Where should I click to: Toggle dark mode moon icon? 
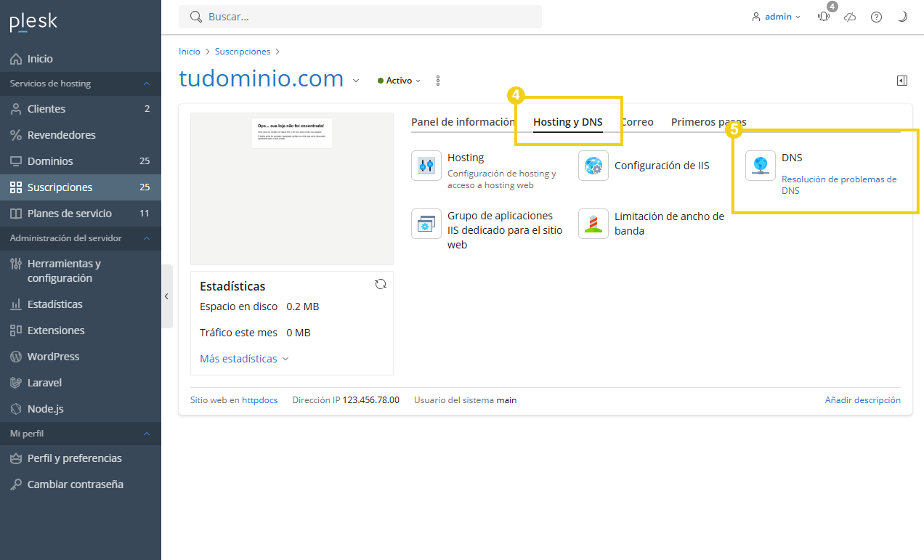[x=902, y=17]
